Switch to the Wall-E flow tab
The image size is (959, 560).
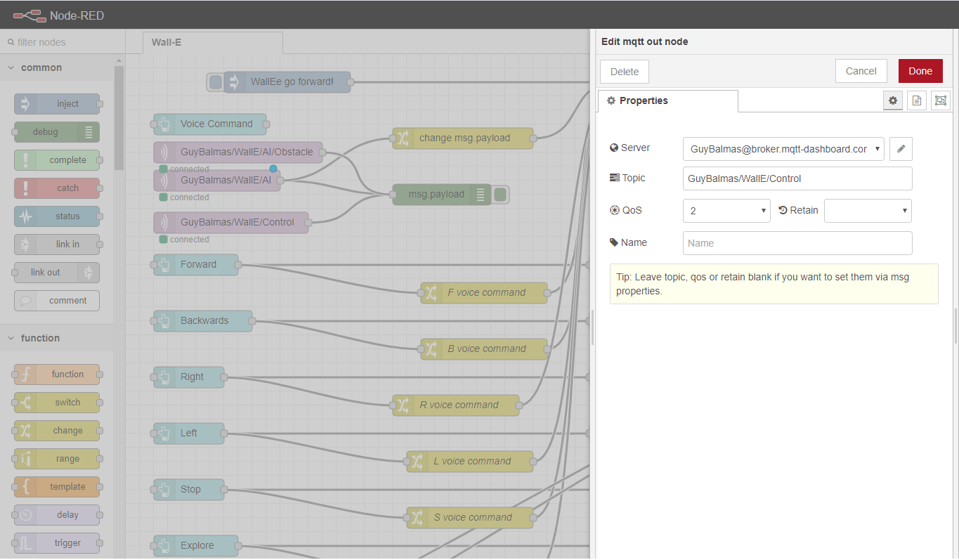[212, 42]
